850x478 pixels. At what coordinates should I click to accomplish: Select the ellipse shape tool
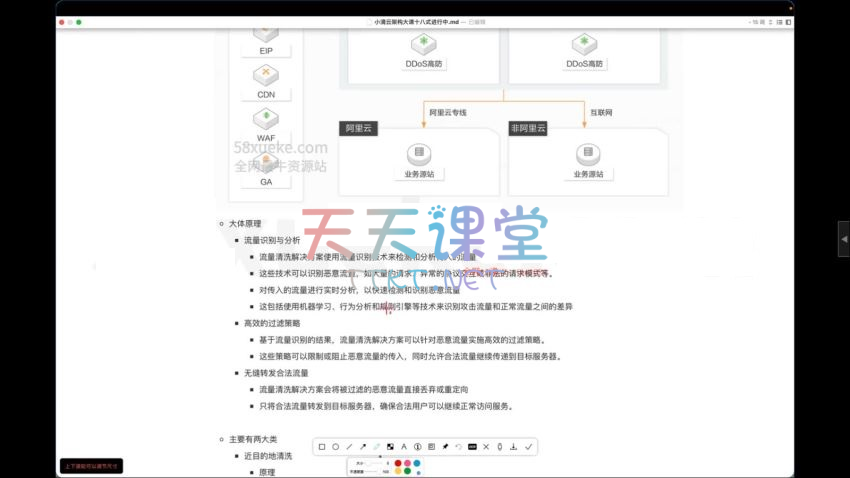coord(335,447)
